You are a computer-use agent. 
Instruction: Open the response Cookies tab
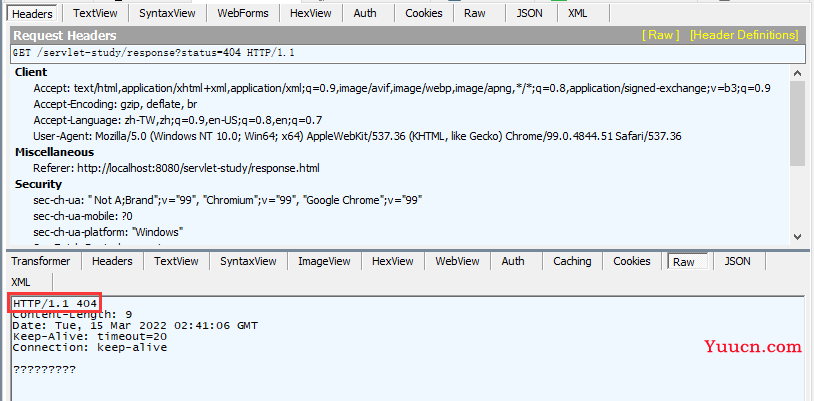pos(631,261)
